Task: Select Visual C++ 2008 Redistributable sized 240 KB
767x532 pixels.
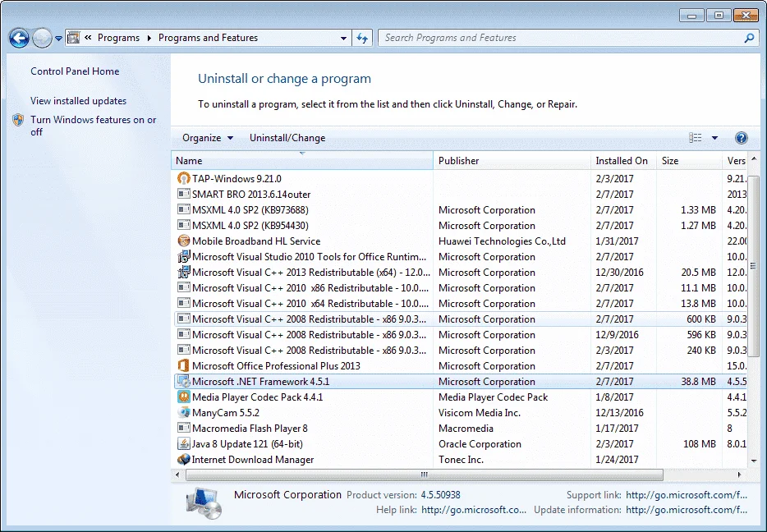Action: click(461, 351)
